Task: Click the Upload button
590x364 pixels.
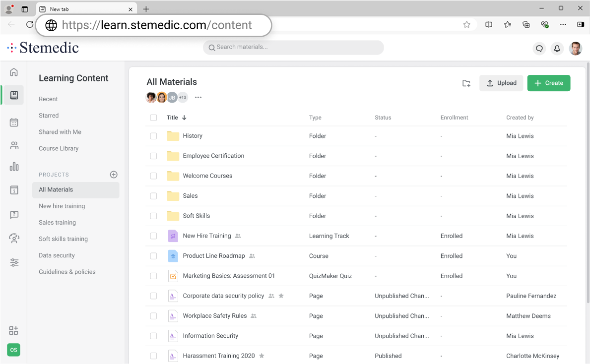Action: [501, 83]
